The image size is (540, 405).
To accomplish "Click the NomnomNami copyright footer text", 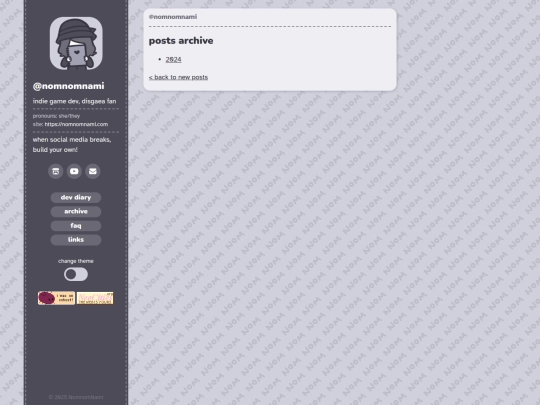I will [x=76, y=397].
